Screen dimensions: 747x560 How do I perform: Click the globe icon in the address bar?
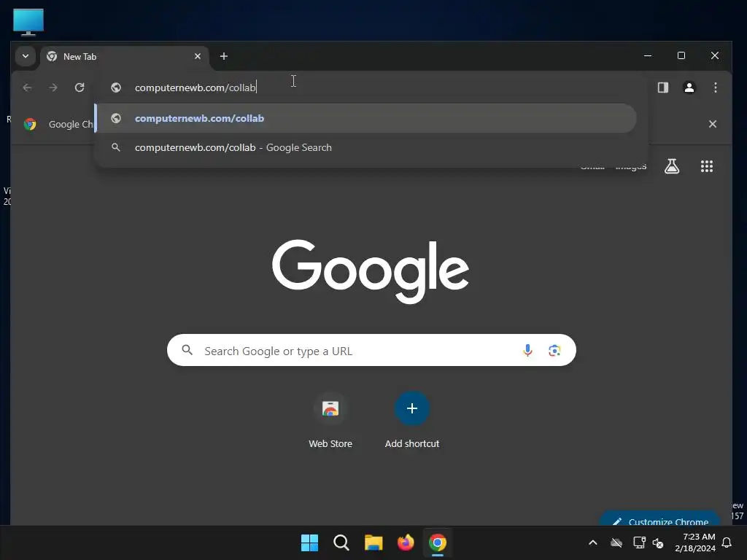(x=116, y=87)
